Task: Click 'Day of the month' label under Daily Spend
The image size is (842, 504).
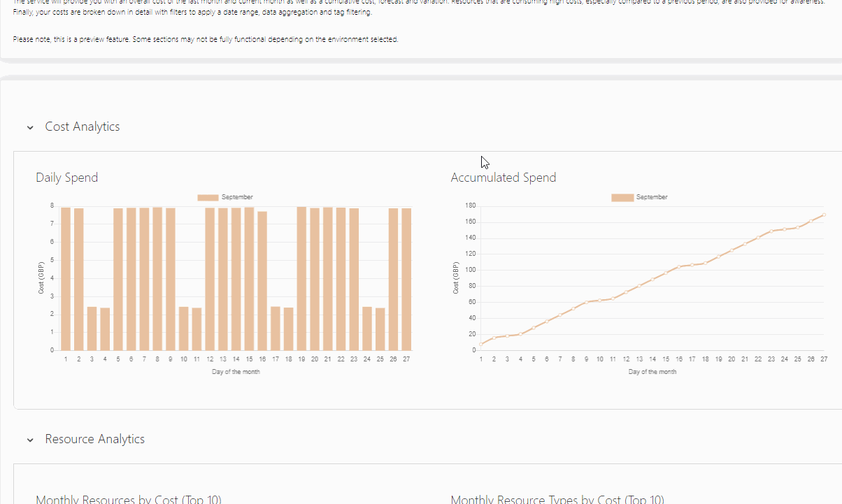Action: click(236, 372)
